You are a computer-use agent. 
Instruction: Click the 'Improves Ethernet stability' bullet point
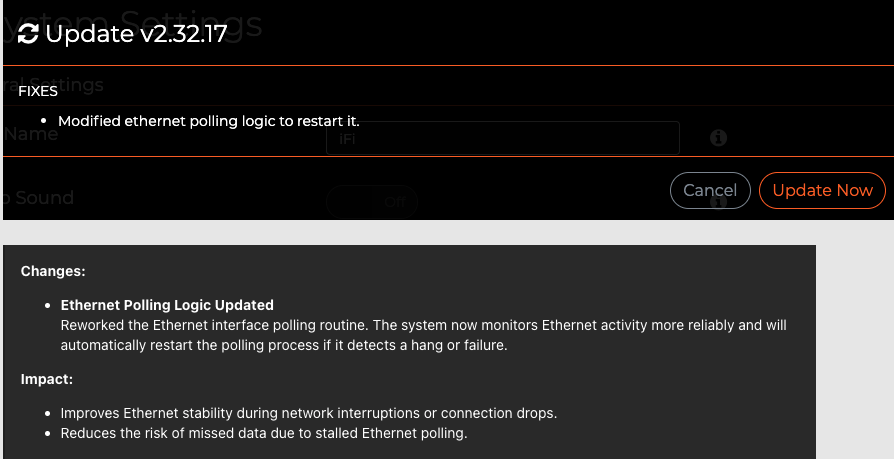point(308,413)
